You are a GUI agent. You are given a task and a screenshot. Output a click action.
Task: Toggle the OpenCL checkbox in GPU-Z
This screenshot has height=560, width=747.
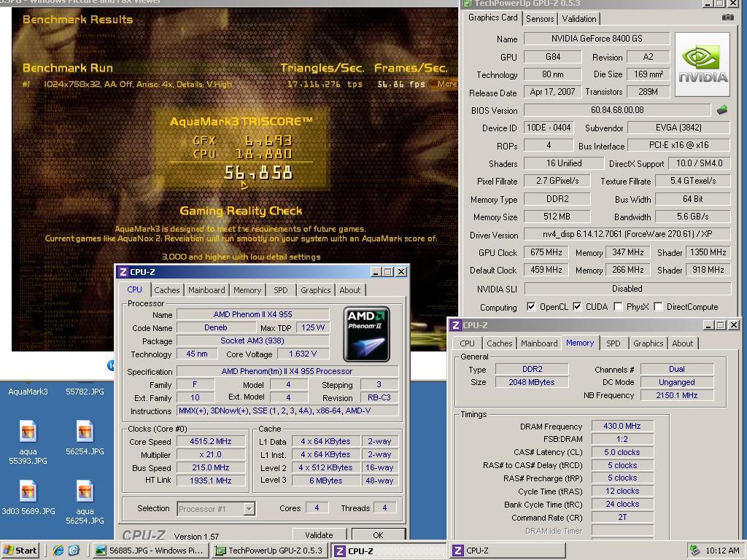[x=531, y=307]
